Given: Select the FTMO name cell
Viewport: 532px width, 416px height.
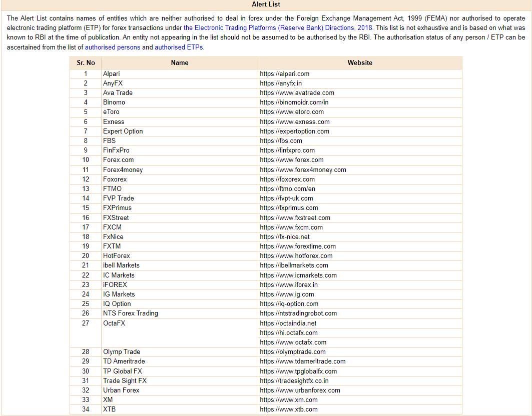Looking at the screenshot, I should coord(180,189).
